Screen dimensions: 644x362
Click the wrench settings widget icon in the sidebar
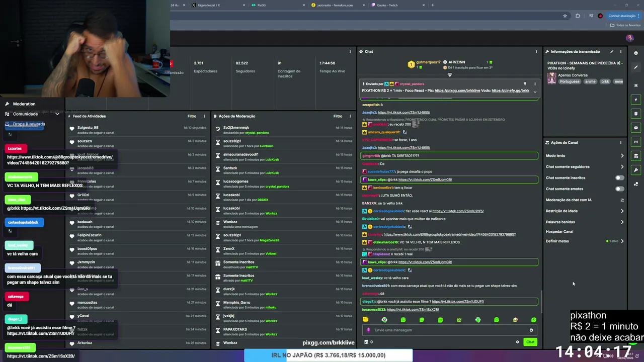[x=636, y=170]
